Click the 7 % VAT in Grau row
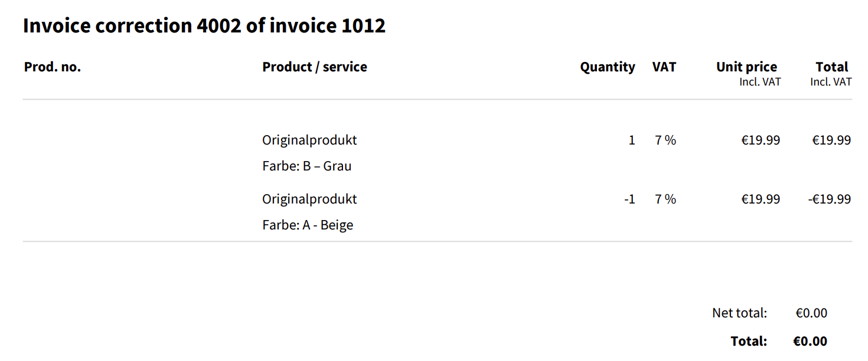Viewport: 868px width, 361px height. tap(665, 140)
